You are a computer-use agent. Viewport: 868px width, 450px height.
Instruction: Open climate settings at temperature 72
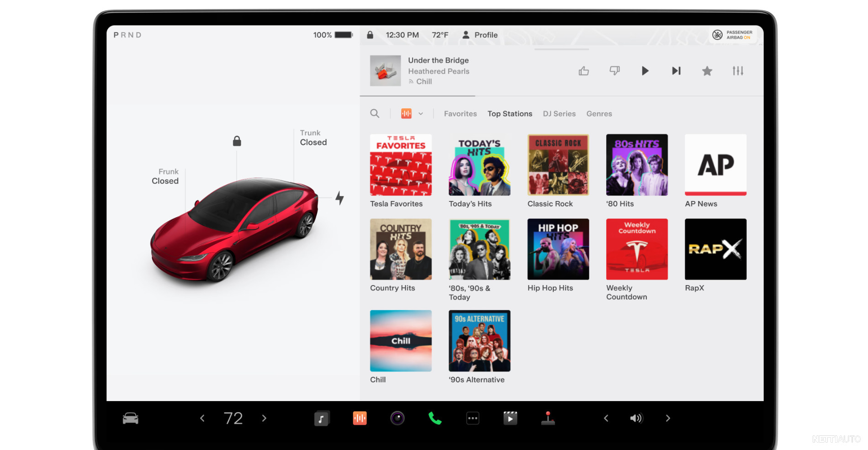(x=233, y=418)
